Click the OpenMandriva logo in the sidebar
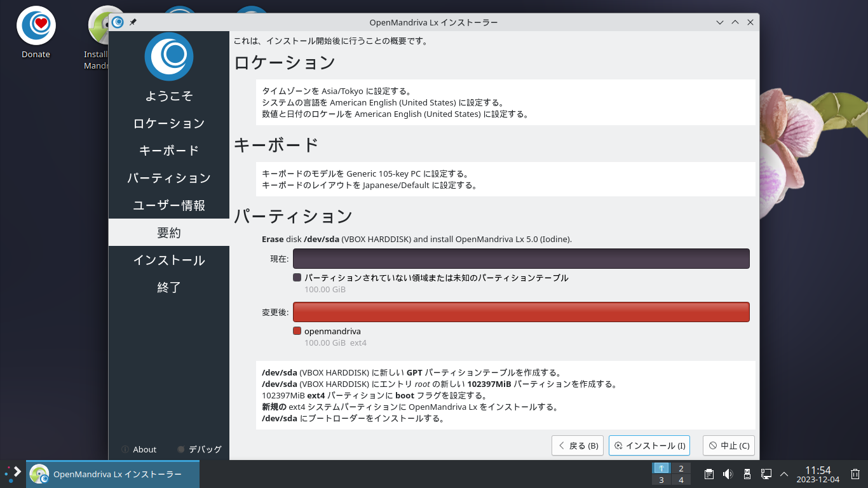This screenshot has width=868, height=488. click(169, 57)
